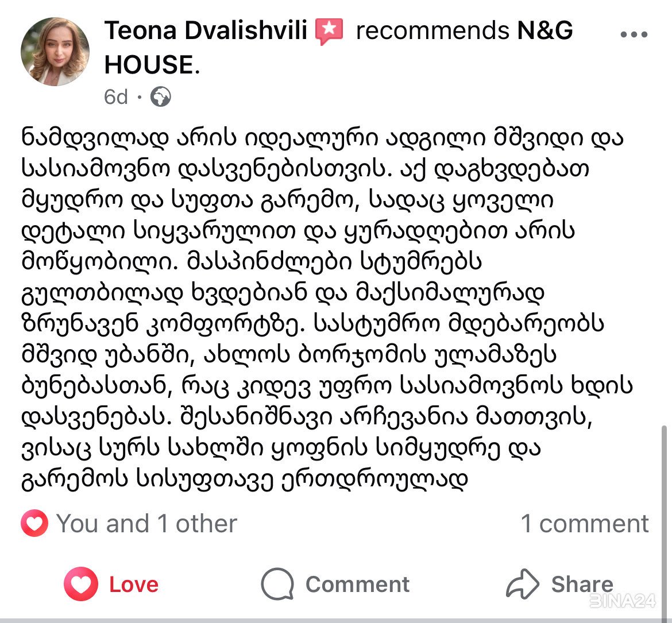
Task: Click the Comment speech bubble icon
Action: point(278,584)
